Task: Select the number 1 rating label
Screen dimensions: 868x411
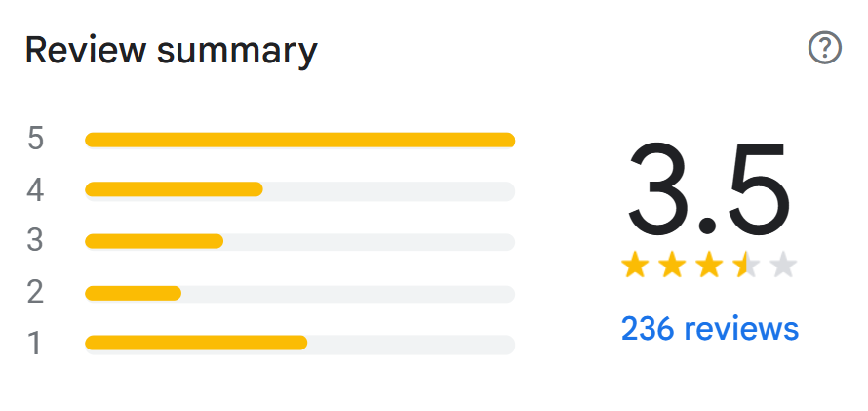Action: (x=36, y=344)
